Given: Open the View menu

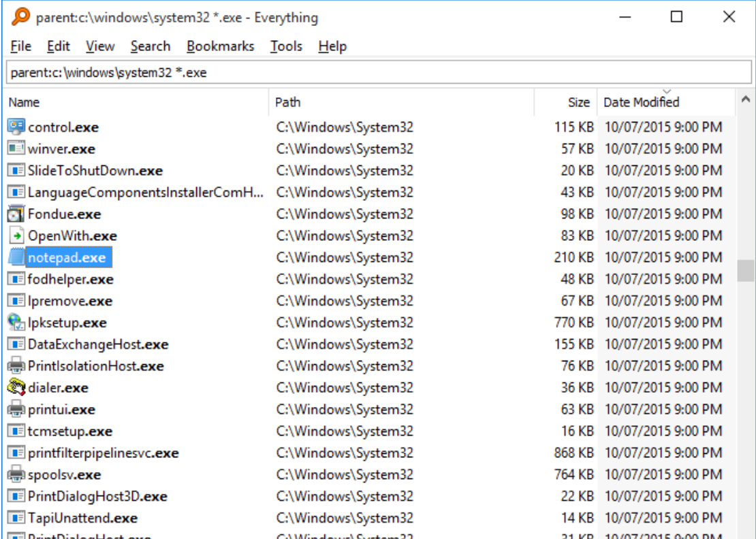Looking at the screenshot, I should coord(99,46).
